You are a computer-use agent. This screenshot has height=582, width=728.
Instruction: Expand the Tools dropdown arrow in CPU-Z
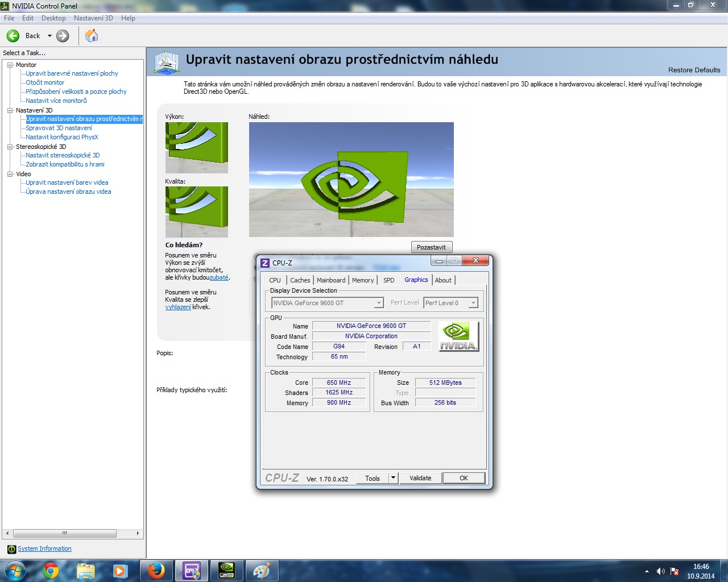[392, 478]
